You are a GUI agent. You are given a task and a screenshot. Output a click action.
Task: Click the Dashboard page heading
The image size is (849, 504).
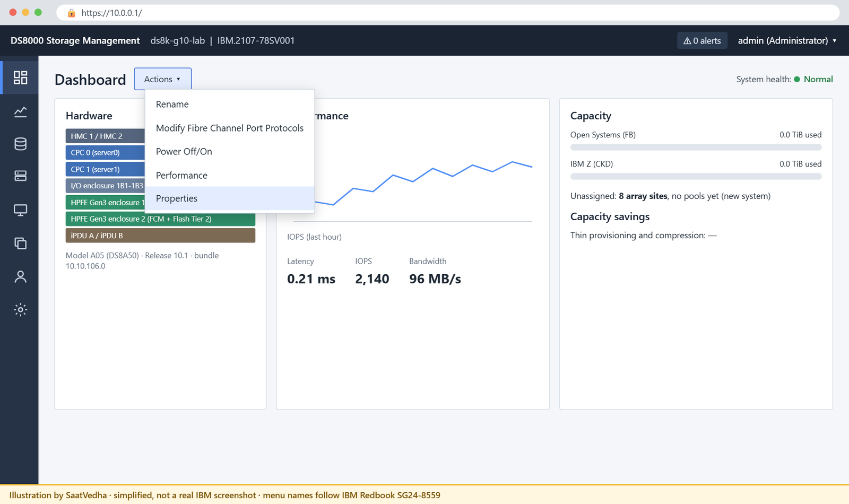(90, 80)
